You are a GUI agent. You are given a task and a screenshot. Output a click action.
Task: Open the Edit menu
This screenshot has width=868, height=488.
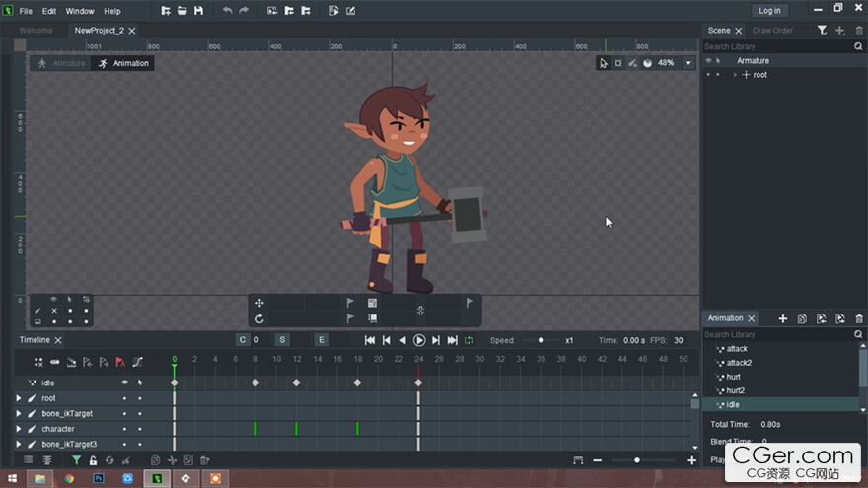pos(48,11)
